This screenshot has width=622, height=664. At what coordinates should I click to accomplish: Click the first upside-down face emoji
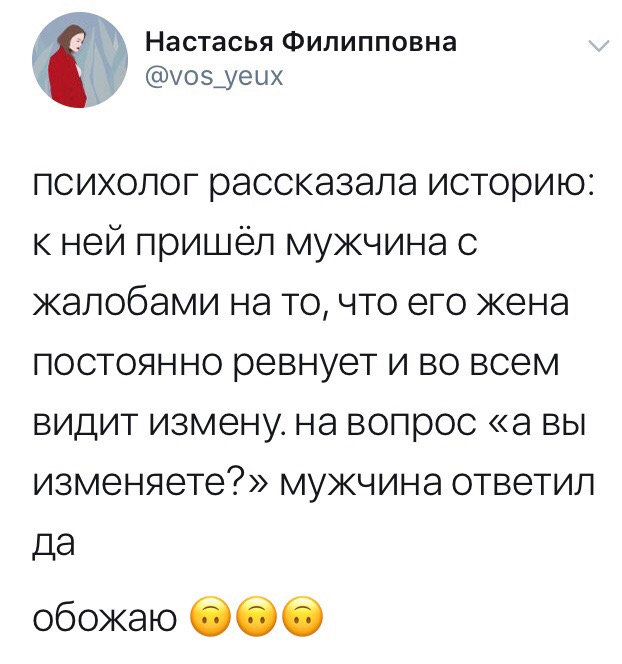click(x=207, y=619)
